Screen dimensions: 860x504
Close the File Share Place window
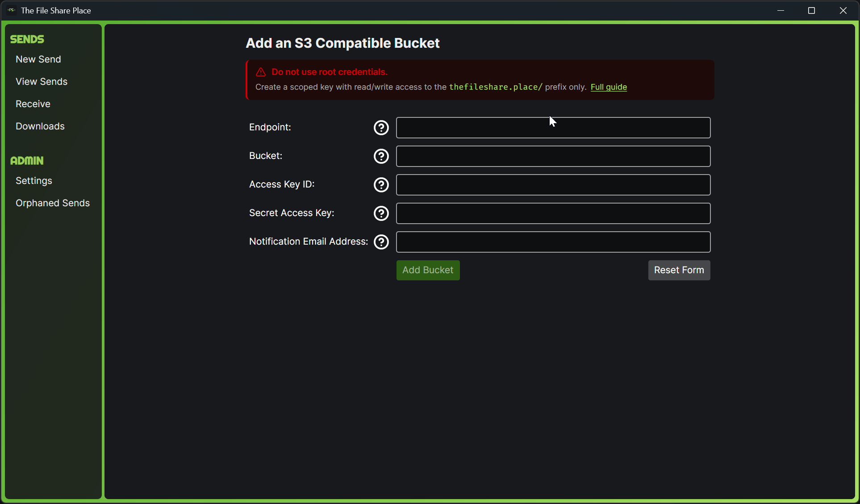coord(843,10)
